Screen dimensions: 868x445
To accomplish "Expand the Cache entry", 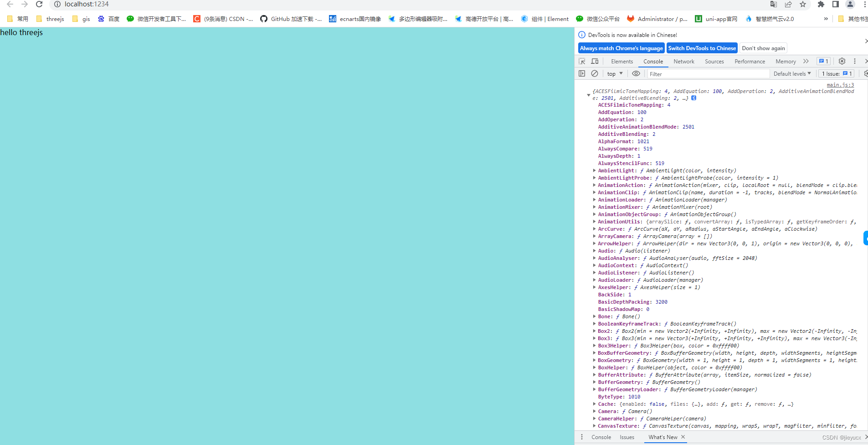I will [x=594, y=404].
